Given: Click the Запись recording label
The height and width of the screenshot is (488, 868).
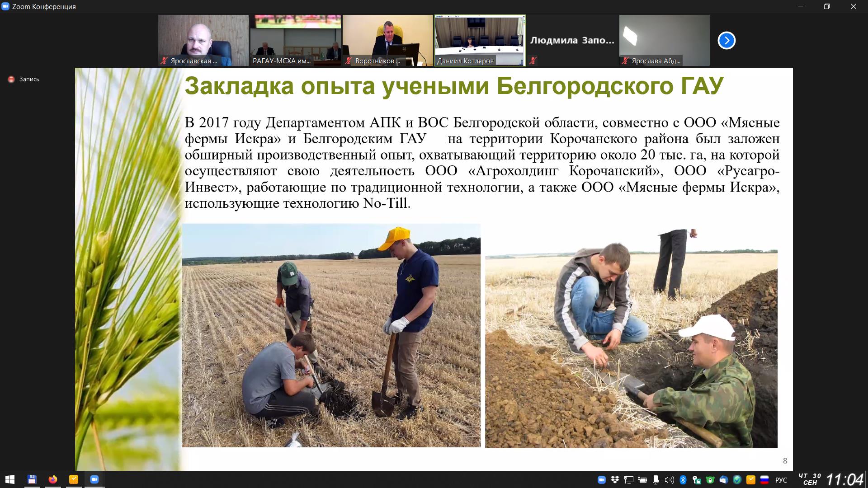Looking at the screenshot, I should pyautogui.click(x=29, y=79).
